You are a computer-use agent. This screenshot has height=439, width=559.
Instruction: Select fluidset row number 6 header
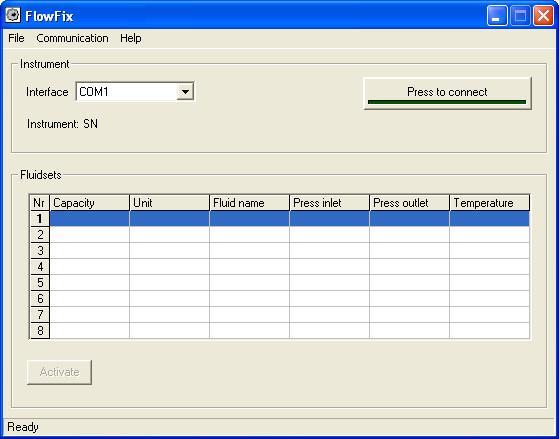coord(40,299)
